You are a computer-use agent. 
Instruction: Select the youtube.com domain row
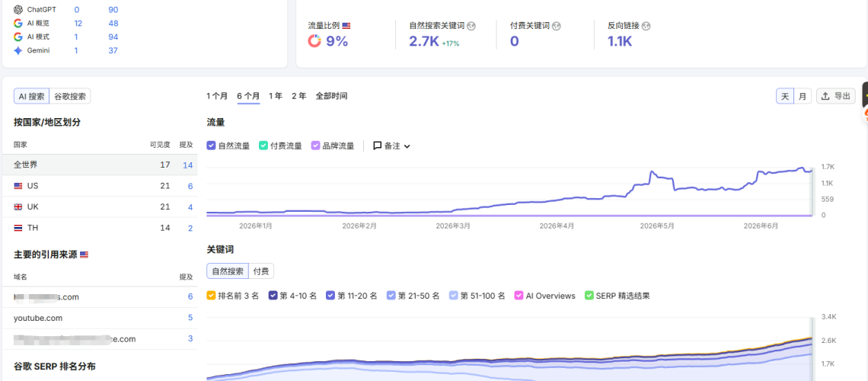pos(100,318)
